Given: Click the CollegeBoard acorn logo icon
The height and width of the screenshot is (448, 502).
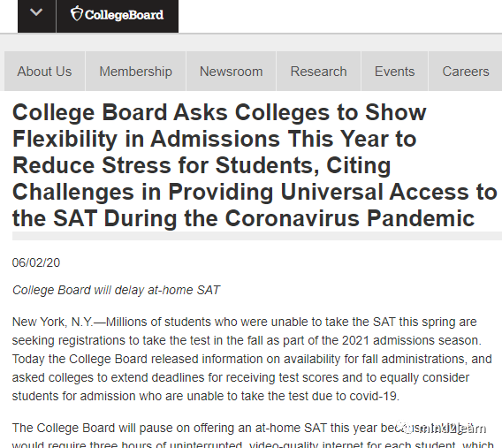Looking at the screenshot, I should point(77,14).
